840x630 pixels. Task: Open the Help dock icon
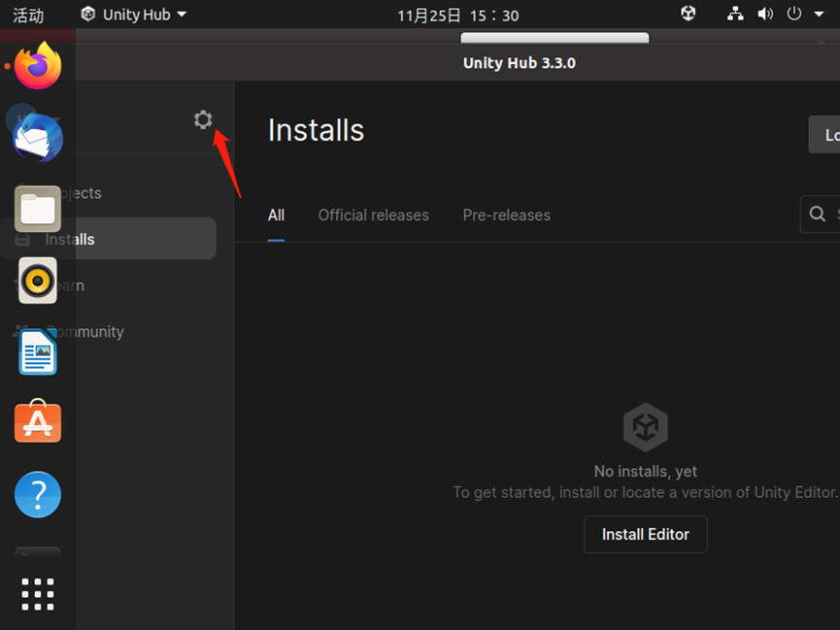click(x=38, y=494)
